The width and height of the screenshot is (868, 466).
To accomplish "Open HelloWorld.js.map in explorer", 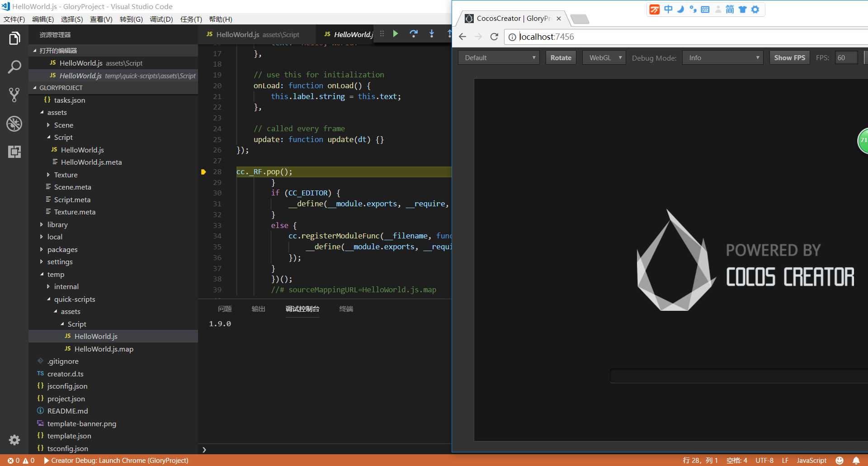I will coord(104,349).
